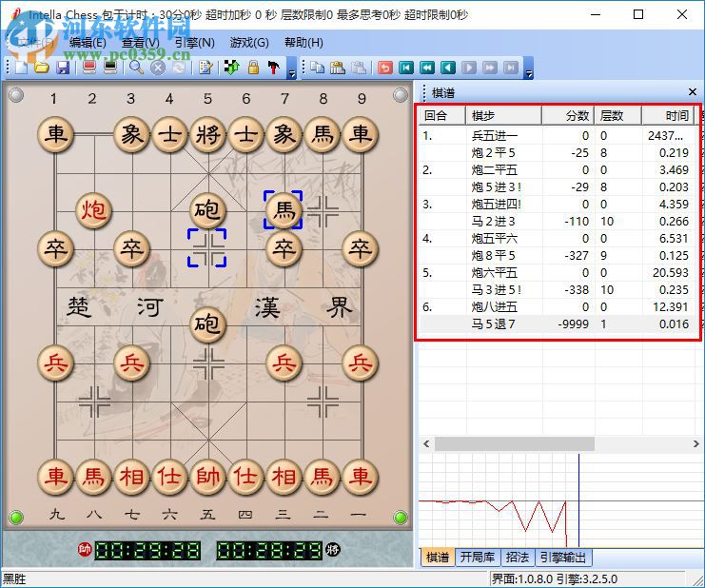This screenshot has height=588, width=705.
Task: Select move 炮5进3! in move list
Action: pyautogui.click(x=497, y=187)
